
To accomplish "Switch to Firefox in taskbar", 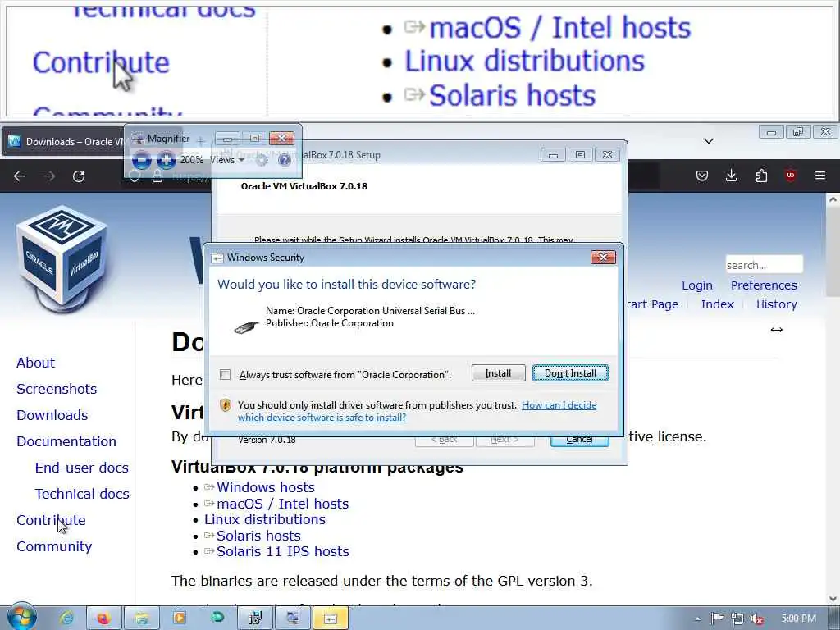I will (103, 619).
